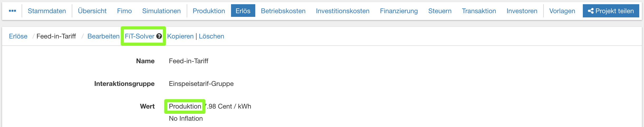644x127 pixels.
Task: Select the active Erlös tab
Action: tap(243, 11)
